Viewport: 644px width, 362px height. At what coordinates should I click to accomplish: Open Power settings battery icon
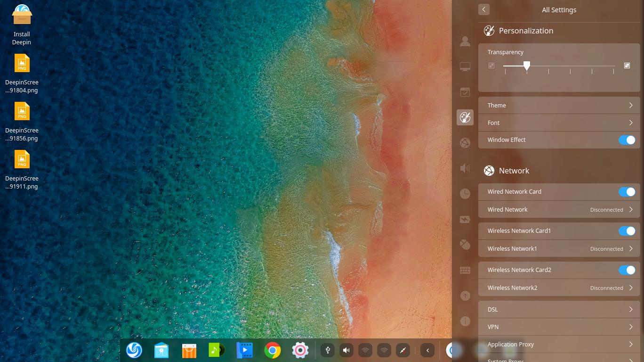tap(465, 219)
